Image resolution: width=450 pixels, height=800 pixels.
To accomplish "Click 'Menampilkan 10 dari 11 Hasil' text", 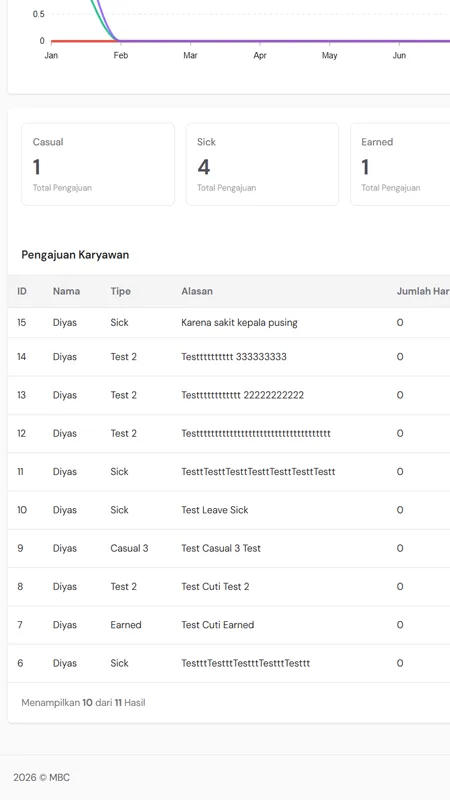I will pyautogui.click(x=83, y=703).
